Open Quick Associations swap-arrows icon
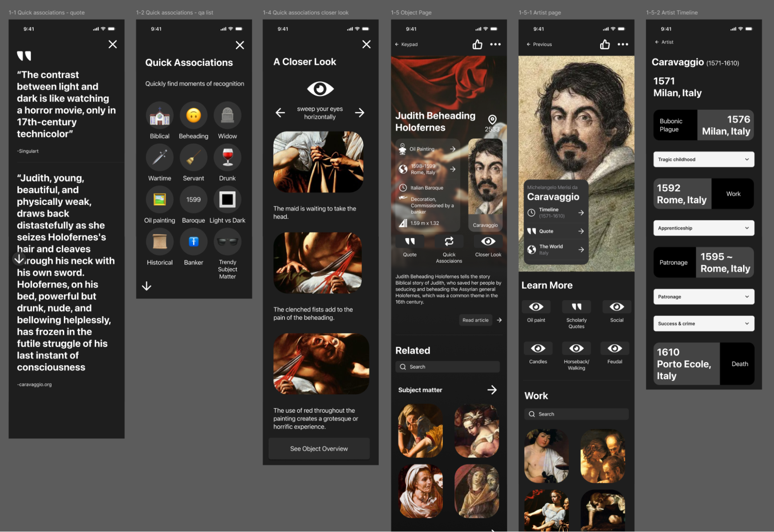 click(x=449, y=242)
